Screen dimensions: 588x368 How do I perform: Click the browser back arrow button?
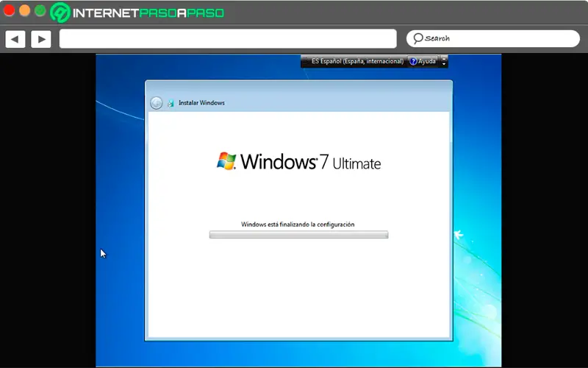tap(15, 39)
